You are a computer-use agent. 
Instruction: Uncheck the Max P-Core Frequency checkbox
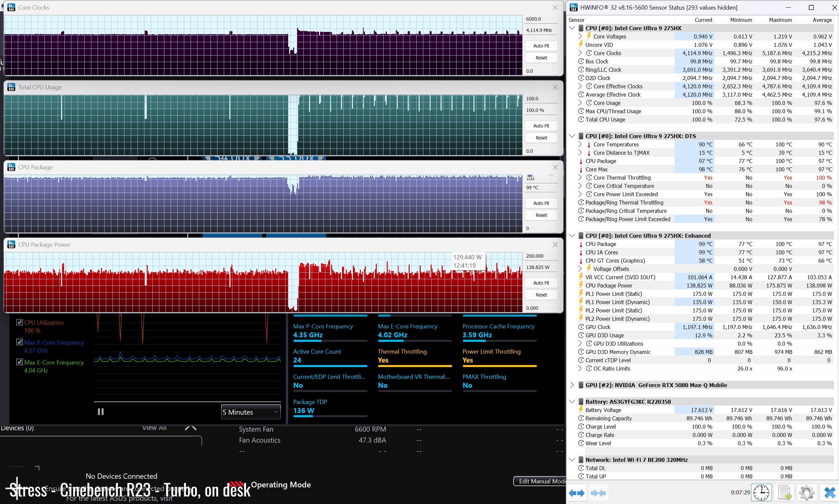pyautogui.click(x=20, y=342)
